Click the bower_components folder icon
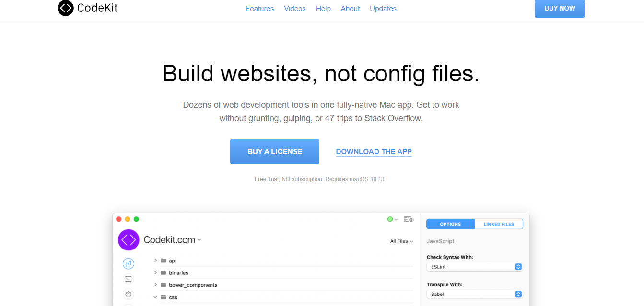 pyautogui.click(x=163, y=285)
